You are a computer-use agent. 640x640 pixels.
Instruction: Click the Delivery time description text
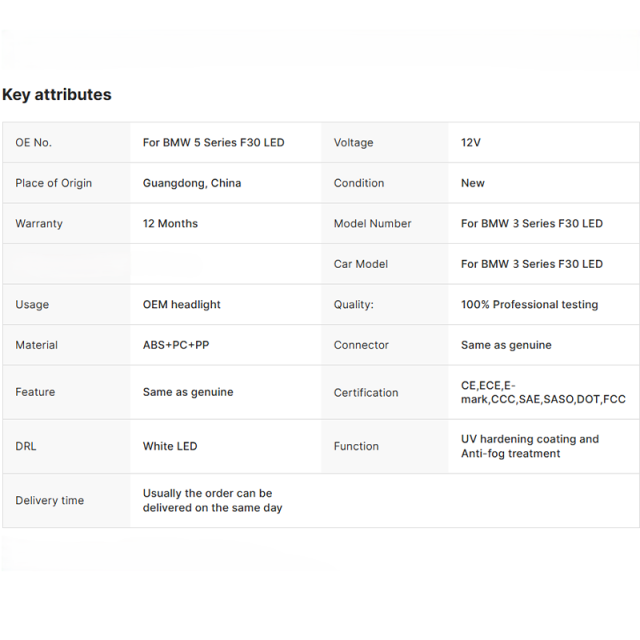(x=212, y=500)
